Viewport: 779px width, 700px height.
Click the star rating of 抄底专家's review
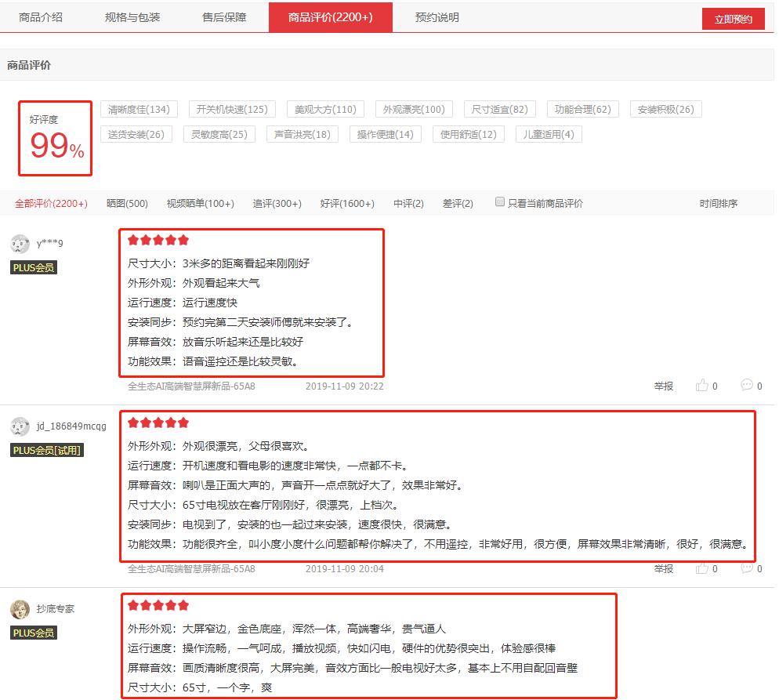[158, 606]
